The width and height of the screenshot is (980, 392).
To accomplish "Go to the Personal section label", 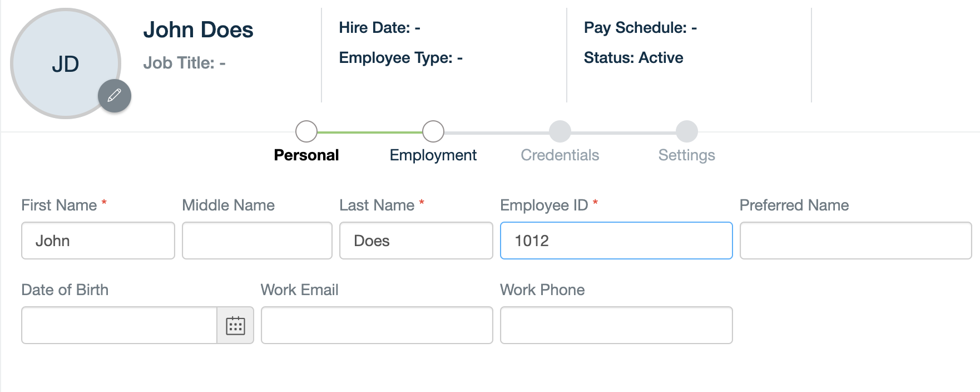I will 306,155.
